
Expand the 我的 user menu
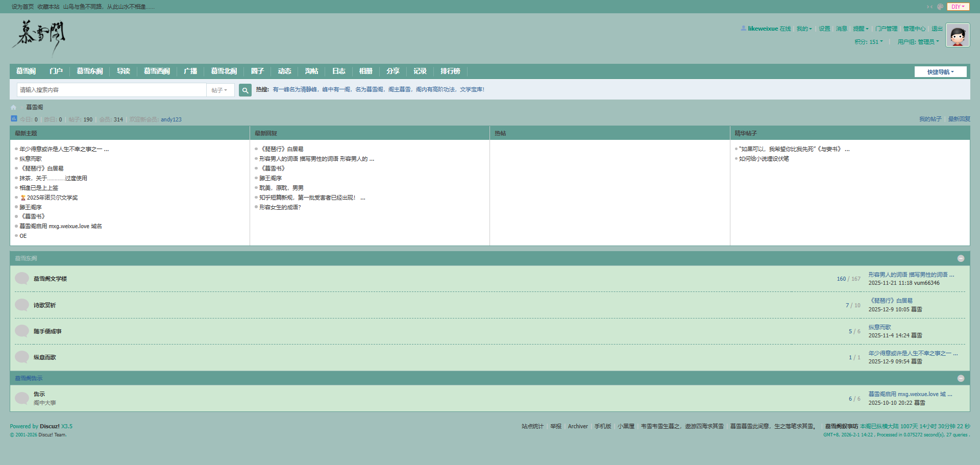[x=804, y=29]
